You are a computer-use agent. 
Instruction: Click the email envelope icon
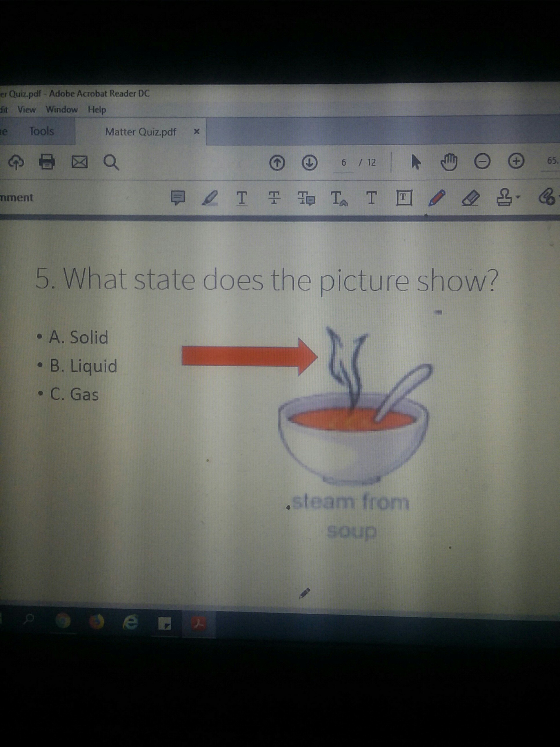pyautogui.click(x=79, y=162)
